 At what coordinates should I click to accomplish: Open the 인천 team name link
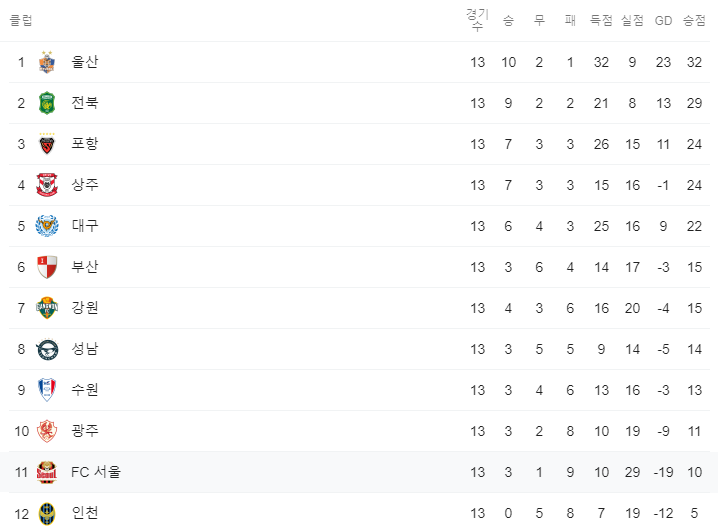(85, 513)
